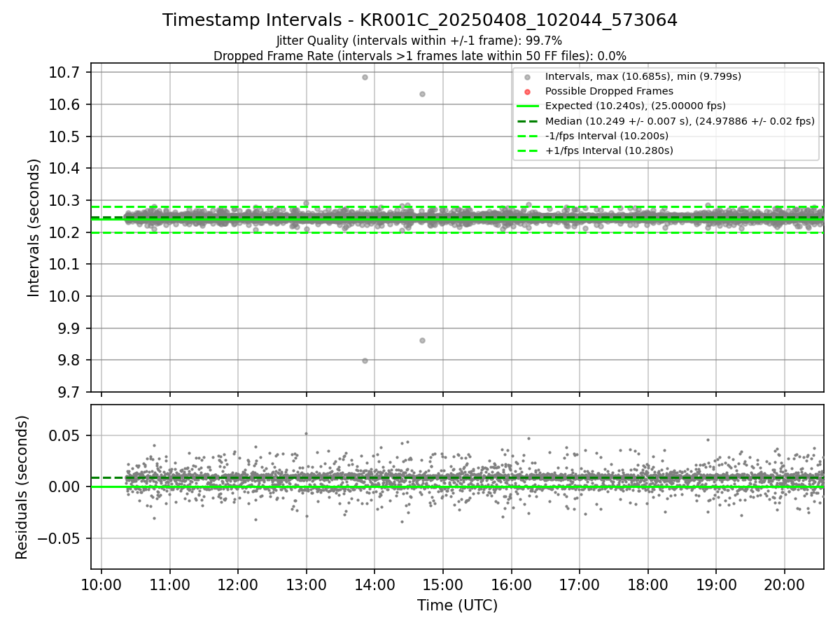Click legend entry '+1/fps Interval (10.280s)'

pyautogui.click(x=609, y=150)
